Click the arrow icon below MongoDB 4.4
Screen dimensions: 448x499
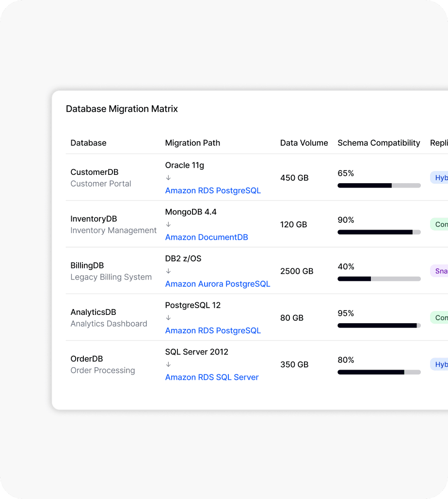[168, 224]
